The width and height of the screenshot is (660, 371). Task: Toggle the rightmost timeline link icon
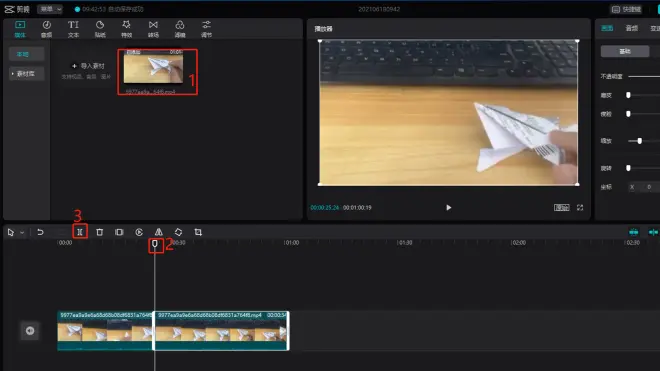pos(653,232)
